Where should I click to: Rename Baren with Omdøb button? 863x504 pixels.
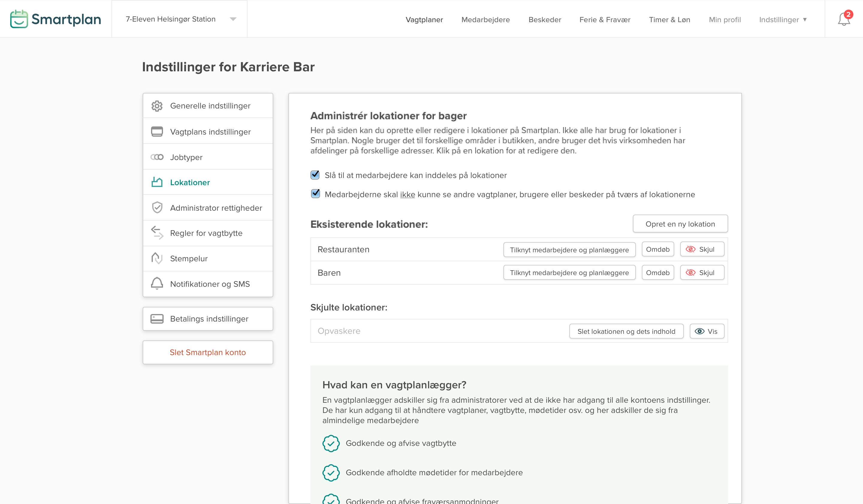click(657, 273)
